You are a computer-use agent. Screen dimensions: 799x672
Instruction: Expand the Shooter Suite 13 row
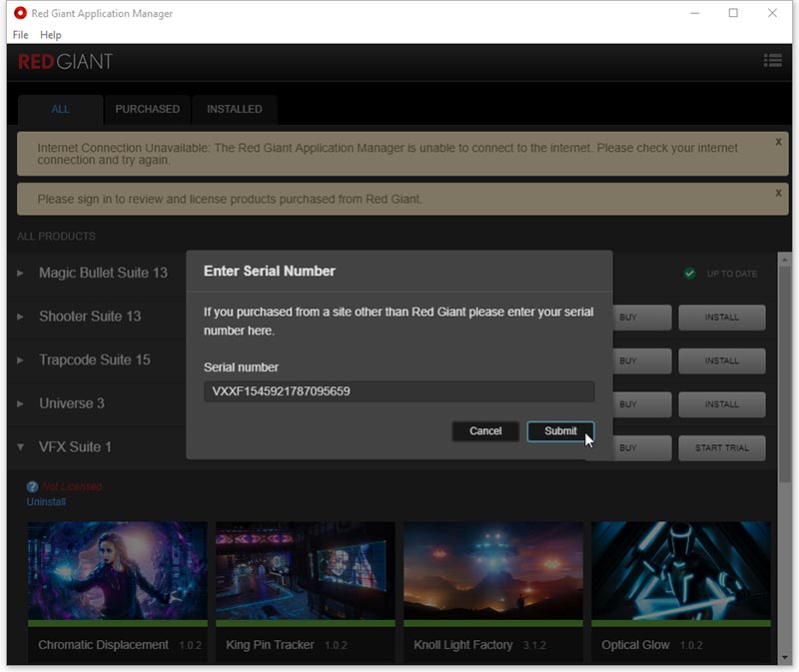(x=21, y=317)
